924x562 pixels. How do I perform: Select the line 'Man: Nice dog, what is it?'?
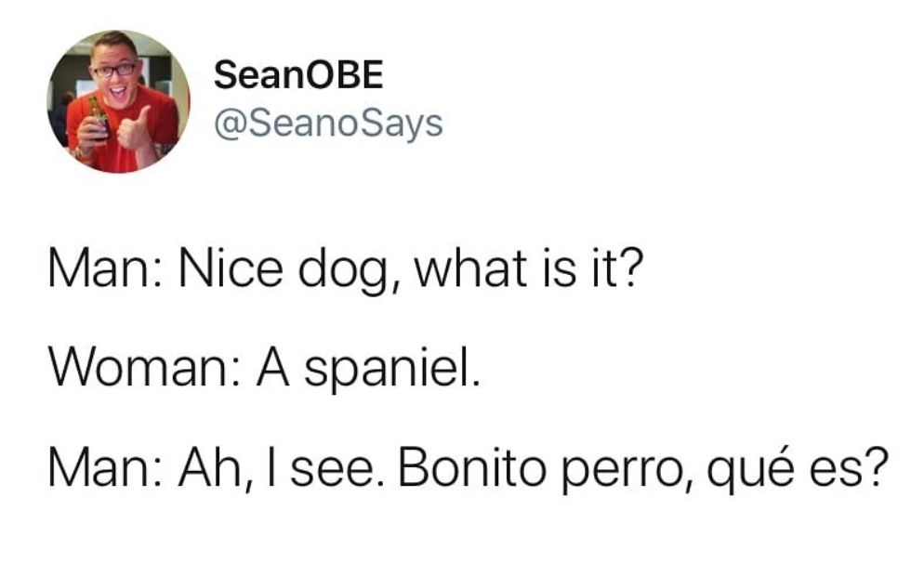pos(345,269)
